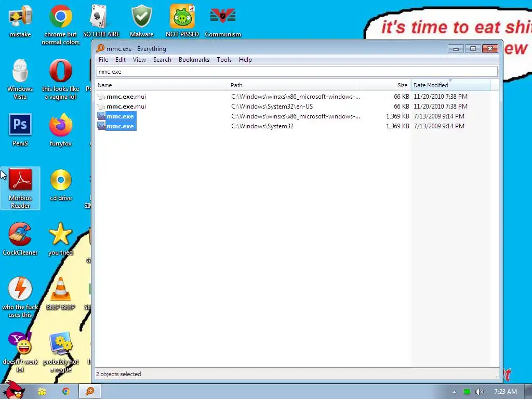Click the 11/20/2010 date of the winsxs mmc.exe.mui
The width and height of the screenshot is (532, 399).
point(441,97)
